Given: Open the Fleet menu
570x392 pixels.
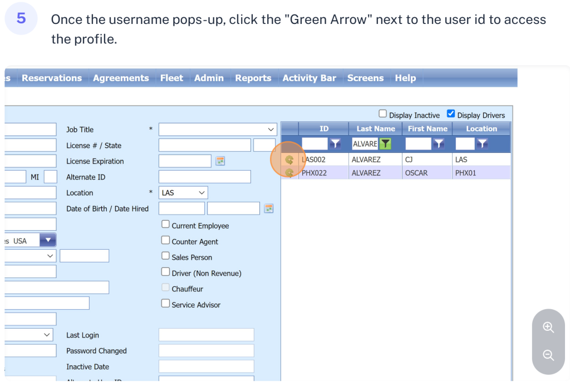Looking at the screenshot, I should [x=171, y=78].
